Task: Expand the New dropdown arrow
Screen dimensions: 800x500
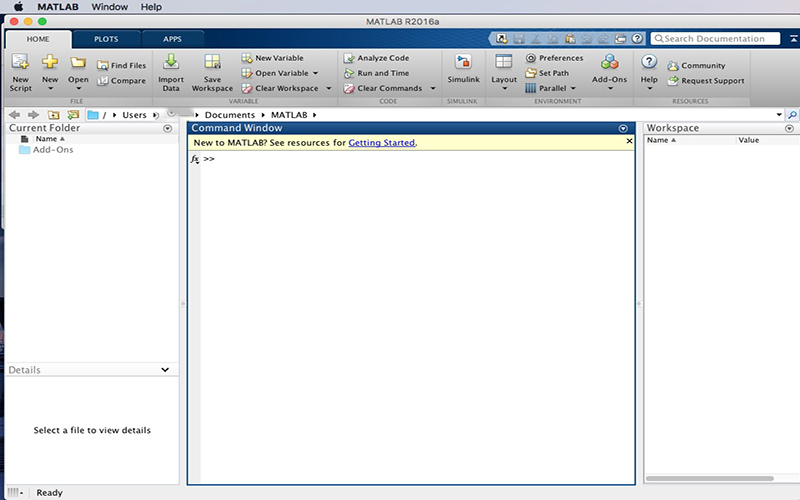Action: 50,89
